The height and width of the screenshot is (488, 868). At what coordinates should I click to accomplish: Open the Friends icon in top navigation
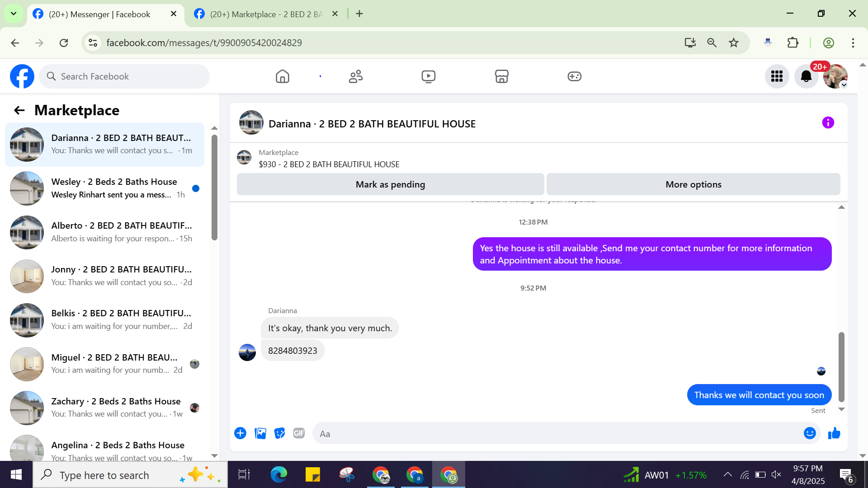[356, 76]
